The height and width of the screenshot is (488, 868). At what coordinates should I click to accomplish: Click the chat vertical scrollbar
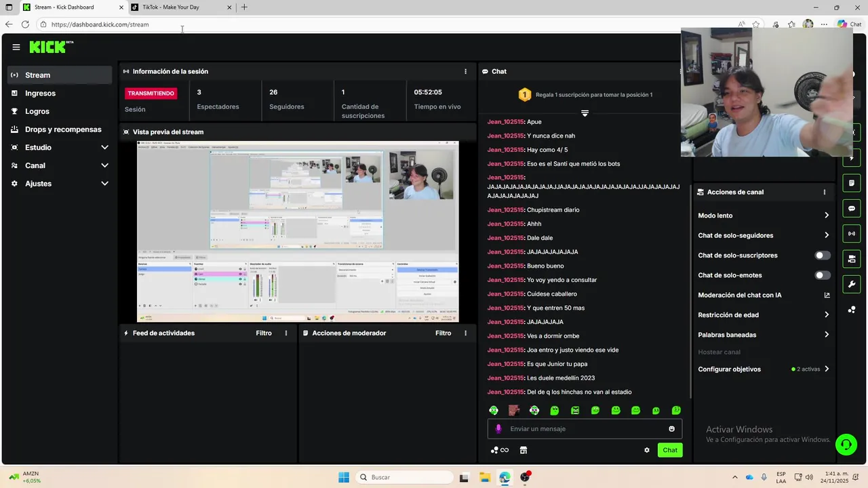(691, 291)
